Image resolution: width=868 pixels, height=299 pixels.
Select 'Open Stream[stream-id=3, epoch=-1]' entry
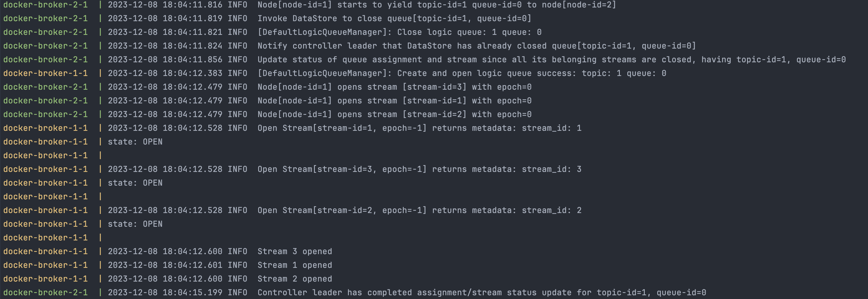coord(420,169)
